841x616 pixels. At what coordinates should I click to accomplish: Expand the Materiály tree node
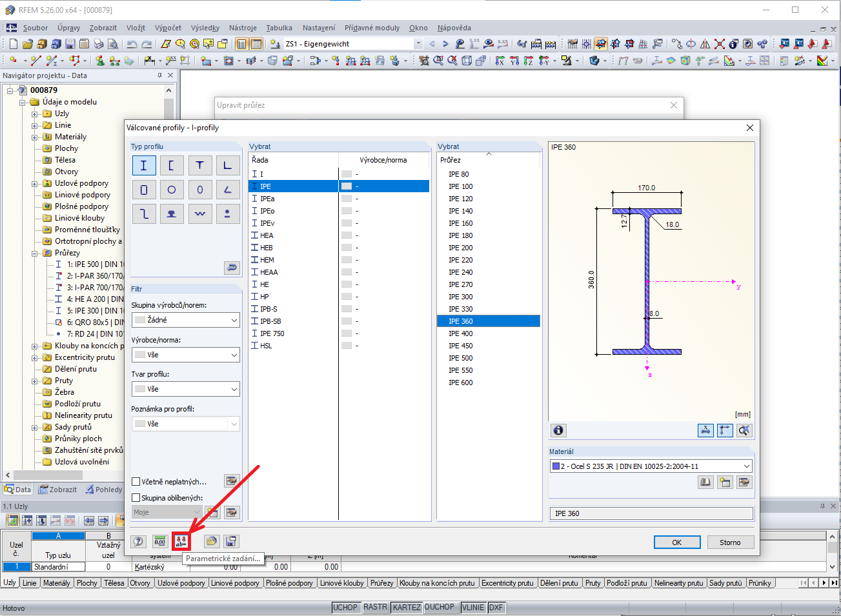coord(35,137)
